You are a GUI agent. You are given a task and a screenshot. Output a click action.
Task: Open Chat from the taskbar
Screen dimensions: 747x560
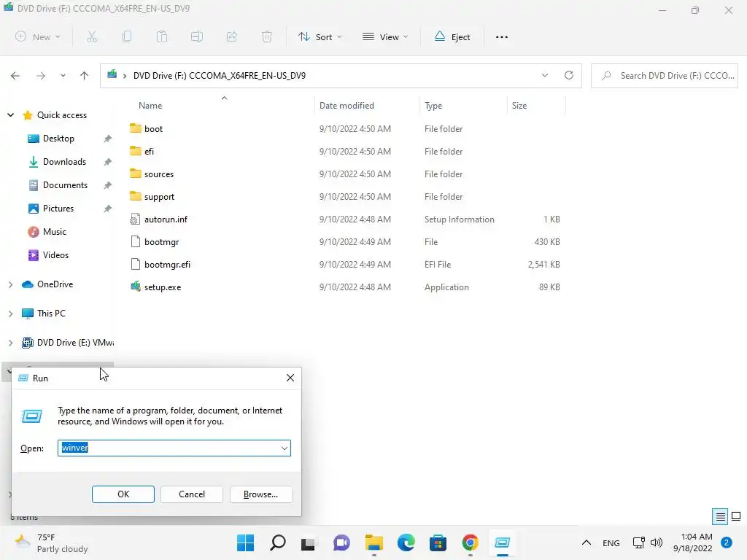click(x=341, y=542)
